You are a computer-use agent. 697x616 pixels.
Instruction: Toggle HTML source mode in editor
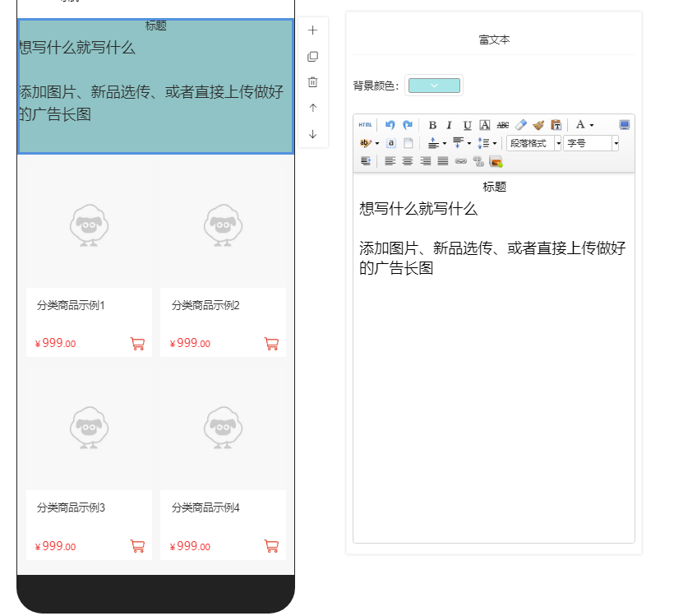coord(365,125)
